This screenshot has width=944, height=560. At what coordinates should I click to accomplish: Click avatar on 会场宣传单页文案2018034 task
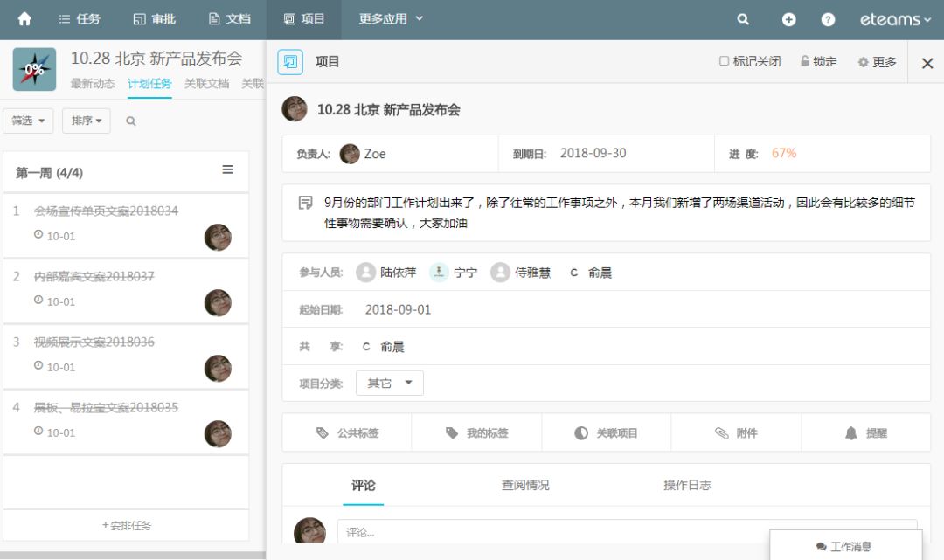(x=218, y=237)
